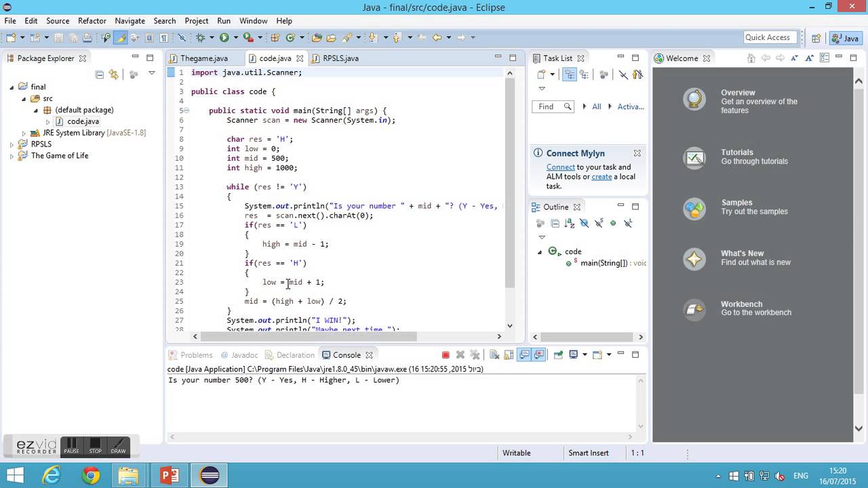Expand the RPSLS project node
868x488 pixels.
pos(12,144)
